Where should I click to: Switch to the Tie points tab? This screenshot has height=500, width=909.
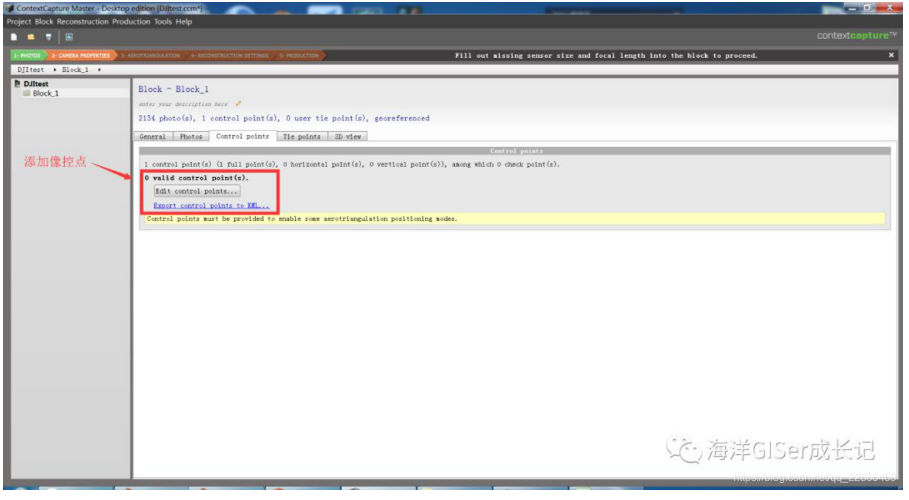[301, 136]
